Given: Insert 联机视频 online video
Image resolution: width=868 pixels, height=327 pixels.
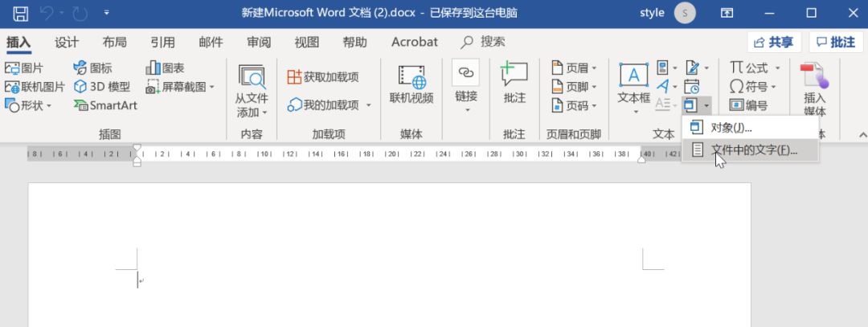Looking at the screenshot, I should (411, 84).
